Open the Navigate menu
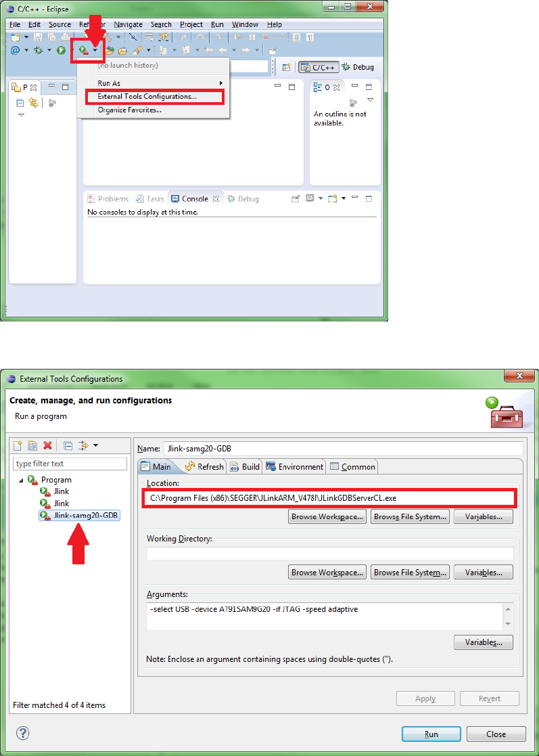Viewport: 539px width, 756px height. point(128,24)
